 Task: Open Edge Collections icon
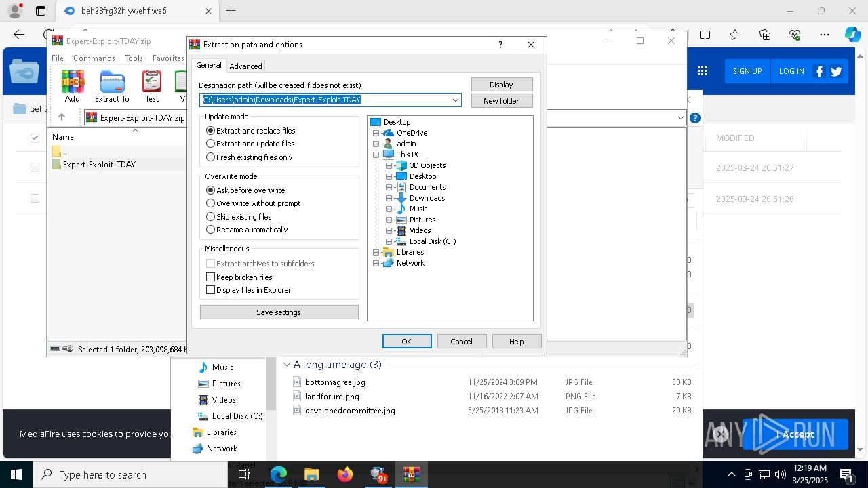tap(765, 35)
